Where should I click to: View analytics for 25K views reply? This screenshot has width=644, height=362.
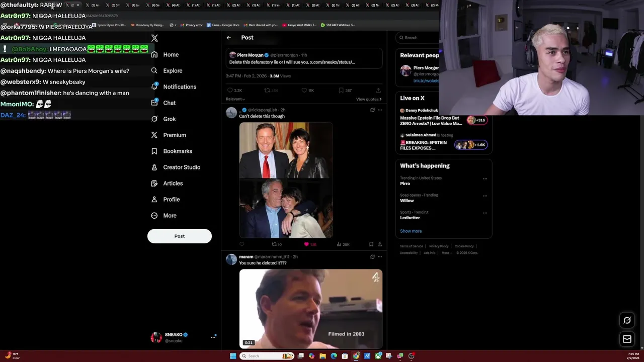pyautogui.click(x=343, y=244)
